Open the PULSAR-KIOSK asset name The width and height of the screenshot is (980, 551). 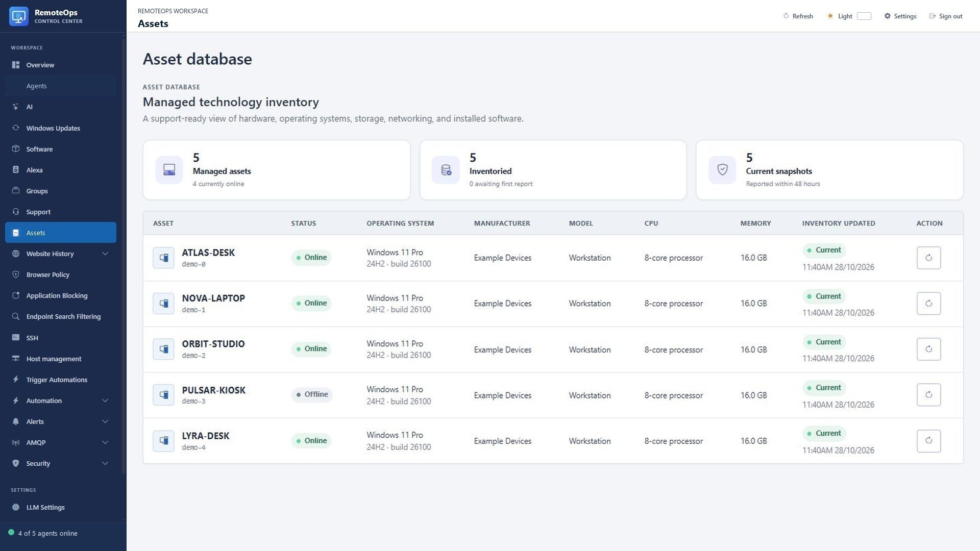click(214, 390)
